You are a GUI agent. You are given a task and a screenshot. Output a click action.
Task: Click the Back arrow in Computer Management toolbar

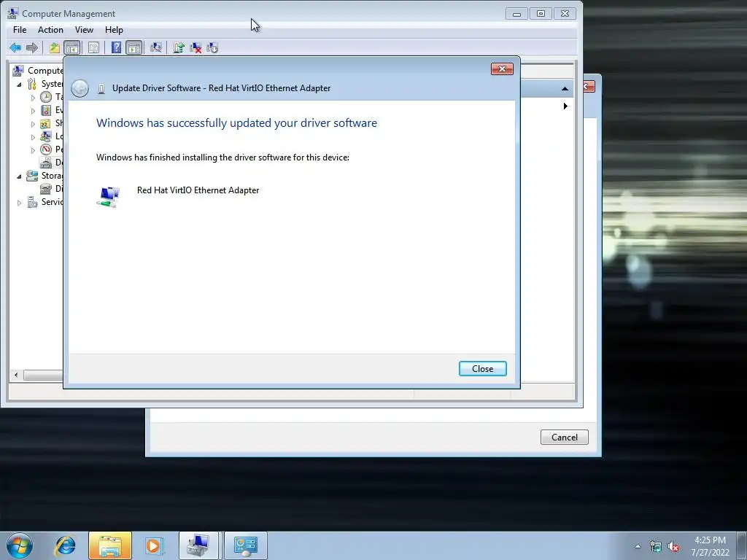click(15, 47)
